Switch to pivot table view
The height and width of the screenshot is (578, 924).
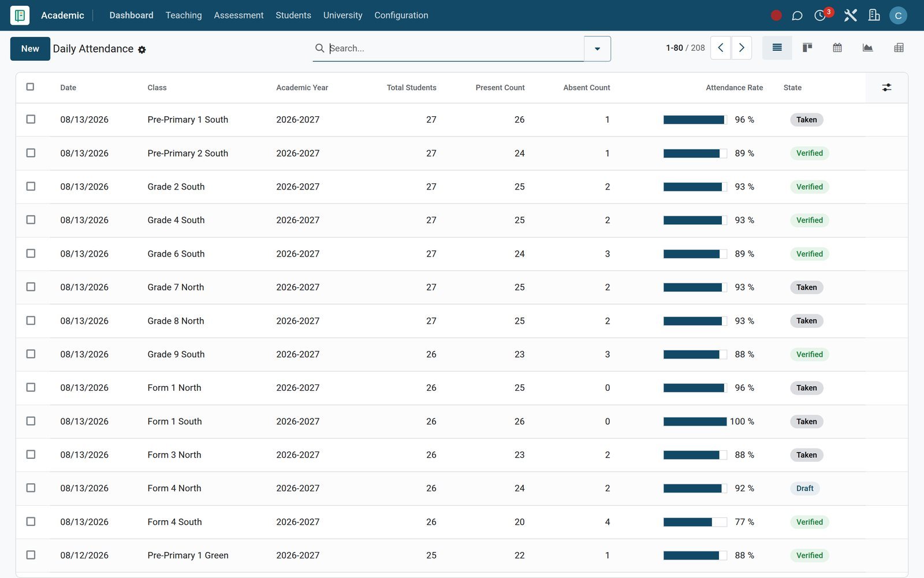click(x=899, y=48)
